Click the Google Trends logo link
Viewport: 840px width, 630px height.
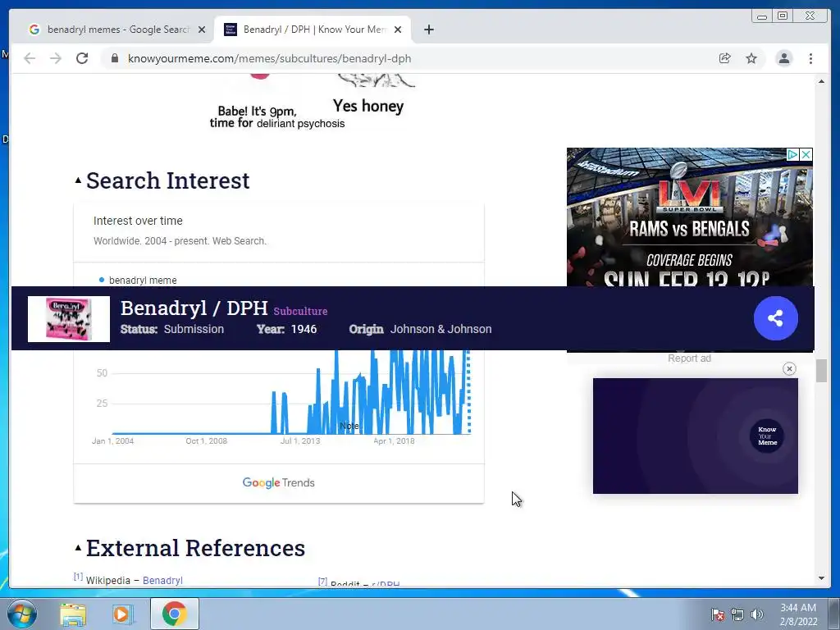279,482
